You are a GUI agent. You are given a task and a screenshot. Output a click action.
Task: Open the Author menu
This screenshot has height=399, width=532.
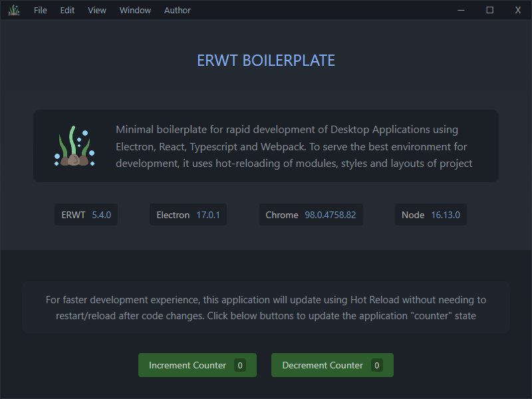[x=178, y=10]
